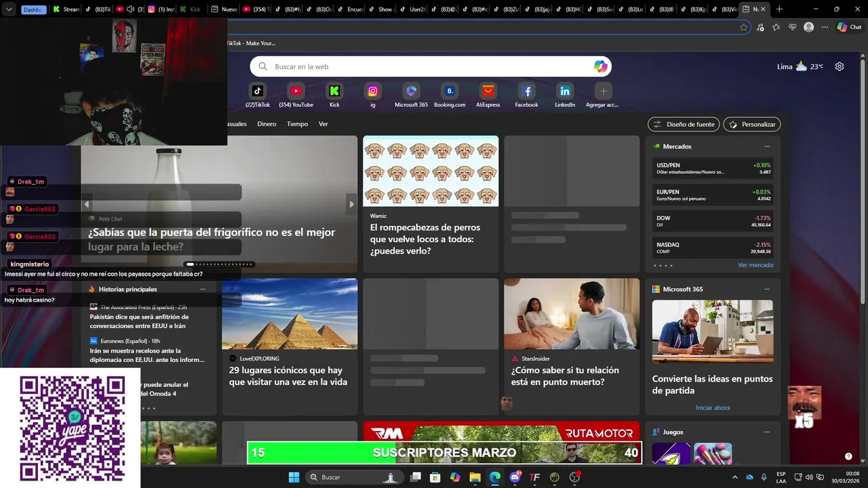Click the Buscar en la web field
This screenshot has height=488, width=868.
431,66
